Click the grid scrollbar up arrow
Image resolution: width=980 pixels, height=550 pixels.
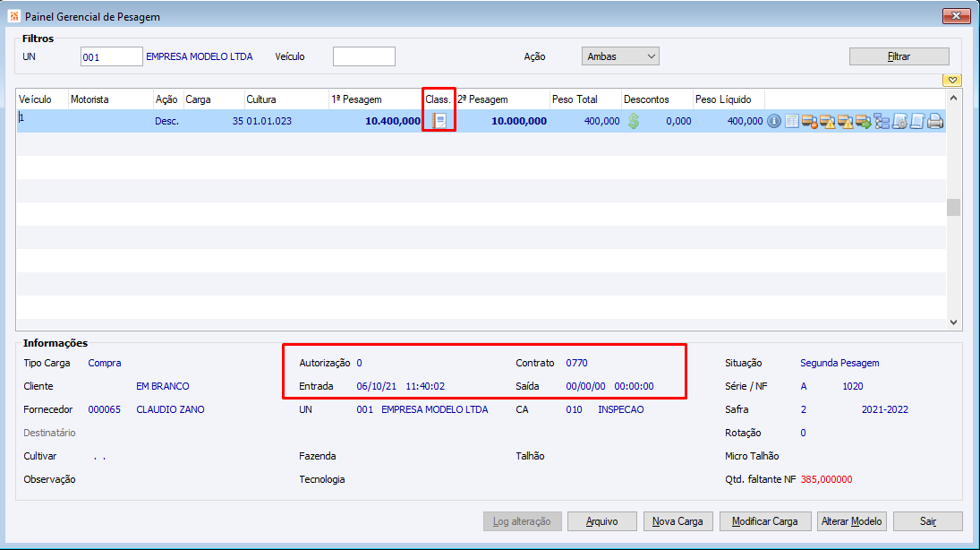(x=953, y=98)
